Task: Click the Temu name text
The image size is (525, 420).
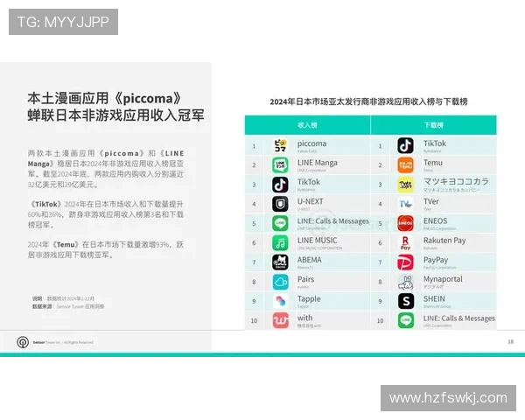Action: pyautogui.click(x=433, y=163)
